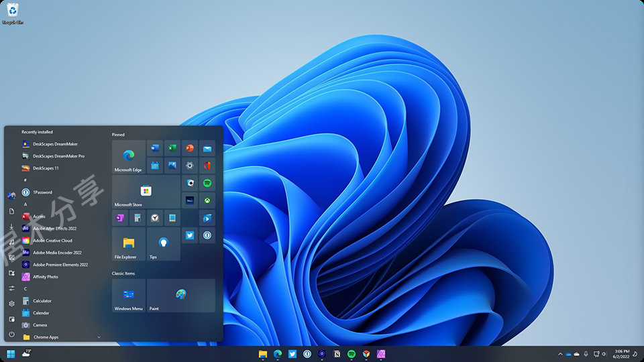Open Documents from the Start sidebar
Screen dimensions: 644x362
click(x=11, y=211)
